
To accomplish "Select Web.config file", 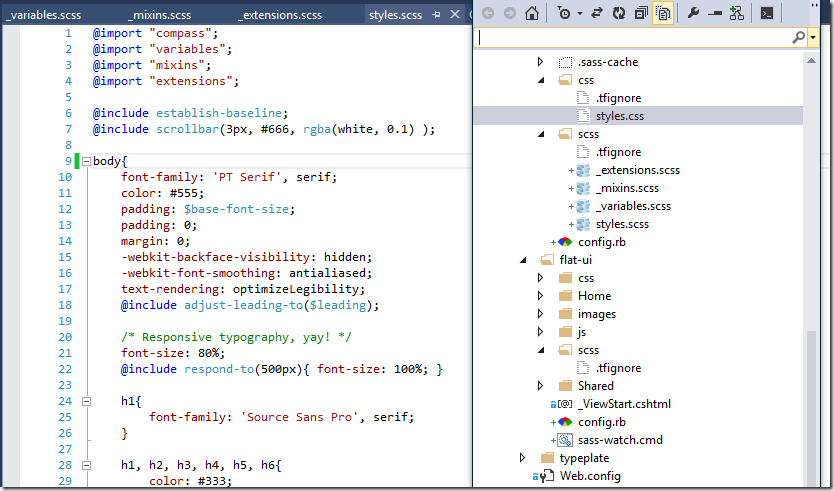I will click(x=590, y=476).
